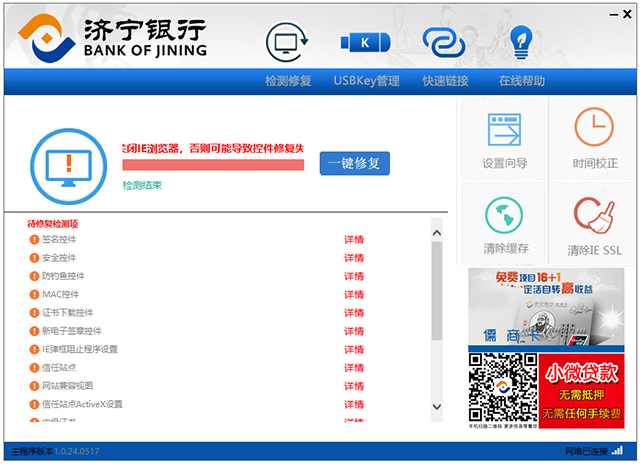
Task: Open 详情 details for 信任站点ActiveX设置
Action: [354, 404]
